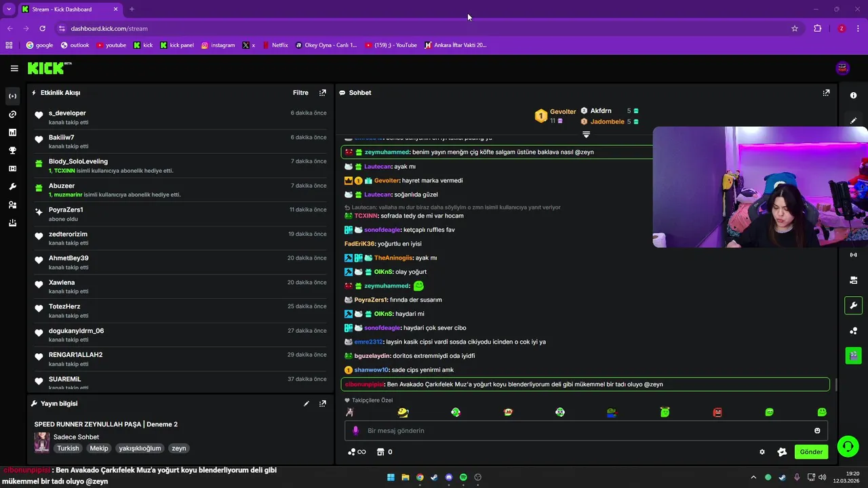Pop out the Sohbet chat panel
Image resolution: width=868 pixels, height=488 pixels.
[x=826, y=93]
